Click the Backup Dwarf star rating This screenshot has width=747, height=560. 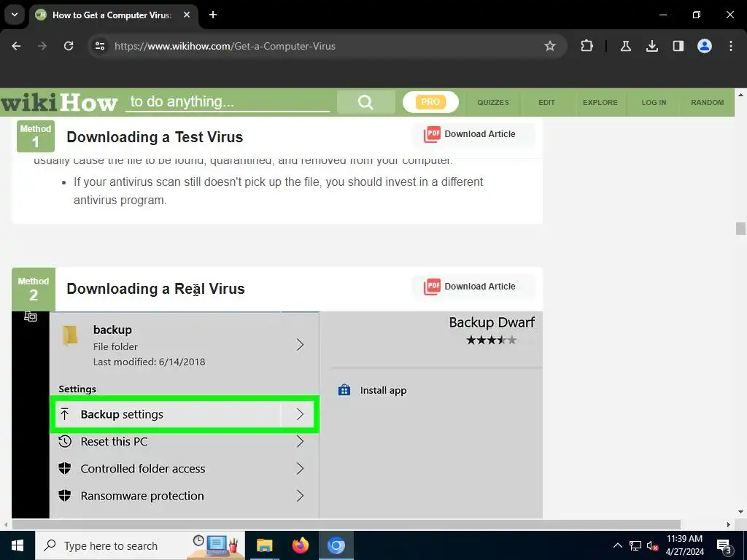coord(491,340)
